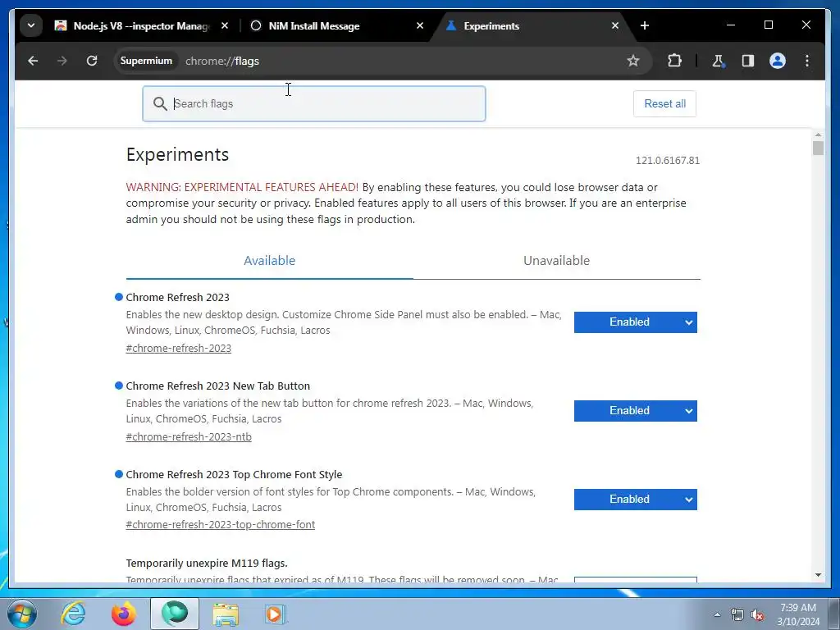This screenshot has height=630, width=840.
Task: Click the Supermium site chip in address bar
Action: [146, 61]
